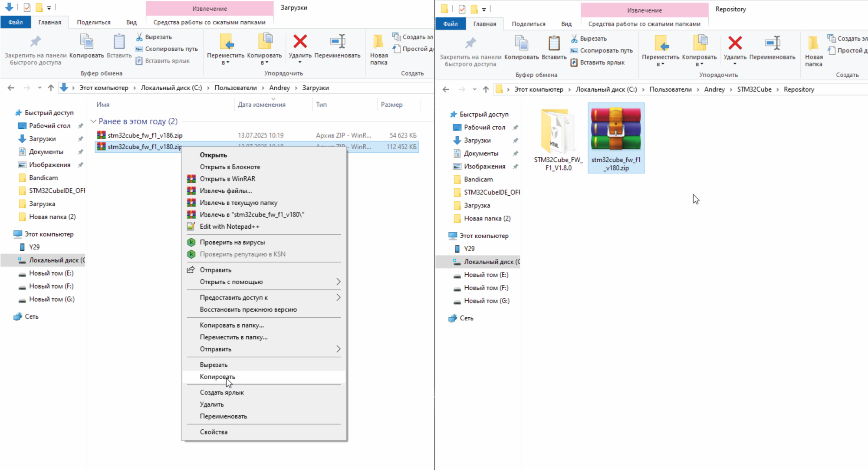Go up one level in the Repository window

[486, 89]
